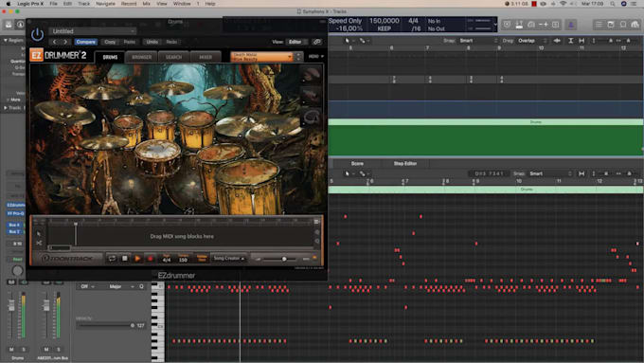
Task: Solo the Drums channel strip
Action: (x=24, y=350)
